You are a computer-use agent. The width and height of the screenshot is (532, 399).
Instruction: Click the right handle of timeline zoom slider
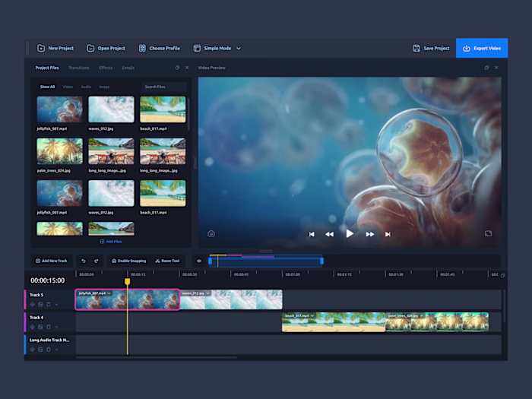click(x=321, y=261)
